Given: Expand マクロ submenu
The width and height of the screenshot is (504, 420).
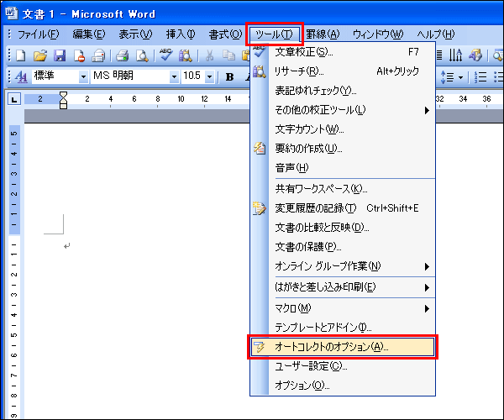Looking at the screenshot, I should (343, 308).
